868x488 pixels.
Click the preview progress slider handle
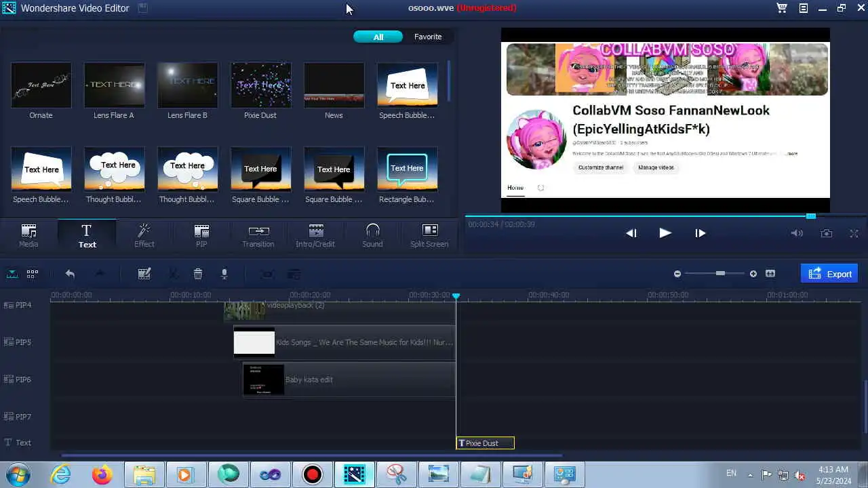[811, 216]
